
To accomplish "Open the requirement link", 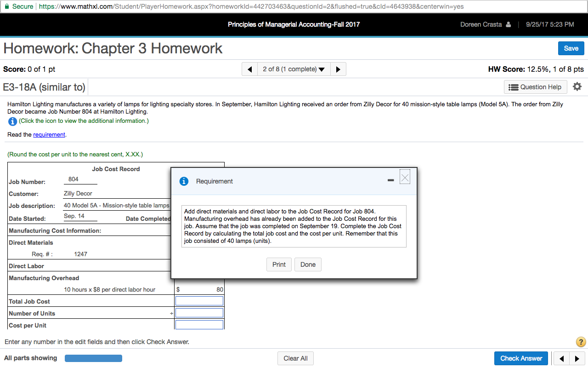I will pos(49,134).
